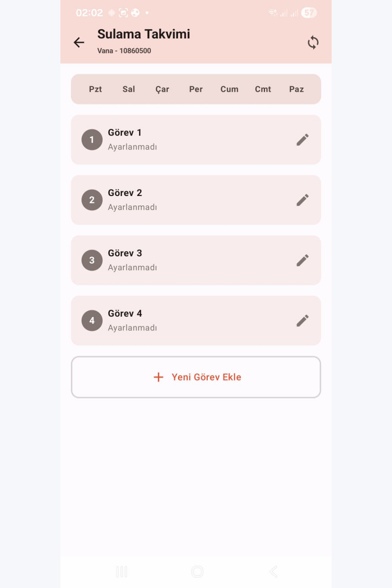
Task: Choose Cum from the weekday row
Action: tap(229, 89)
